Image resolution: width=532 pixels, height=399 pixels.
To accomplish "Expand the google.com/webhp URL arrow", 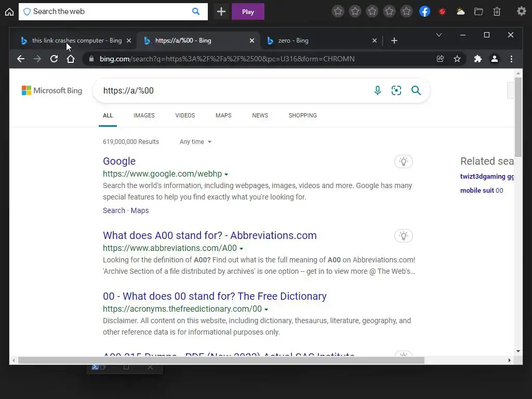I will click(227, 175).
